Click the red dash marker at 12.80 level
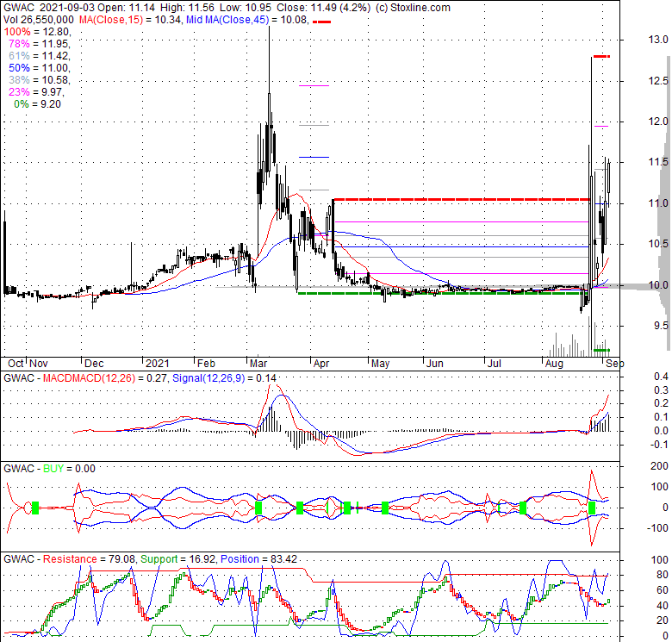 tap(601, 57)
